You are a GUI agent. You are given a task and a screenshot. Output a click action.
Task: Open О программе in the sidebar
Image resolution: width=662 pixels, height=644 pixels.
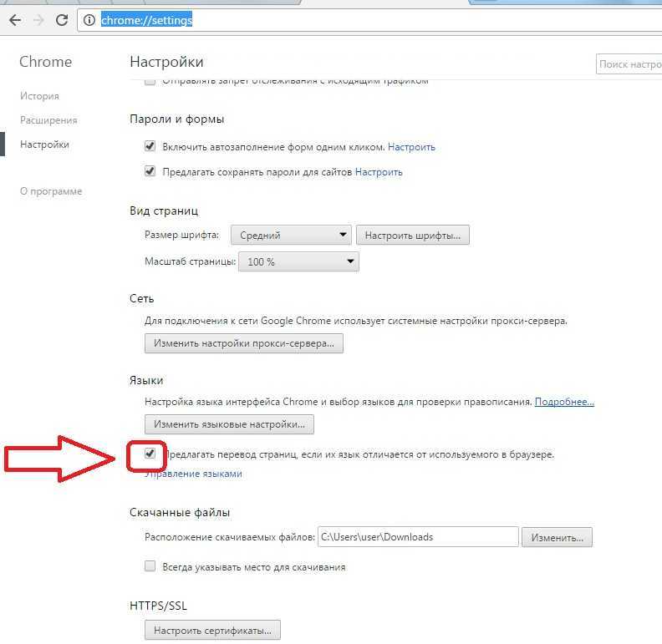pyautogui.click(x=51, y=191)
